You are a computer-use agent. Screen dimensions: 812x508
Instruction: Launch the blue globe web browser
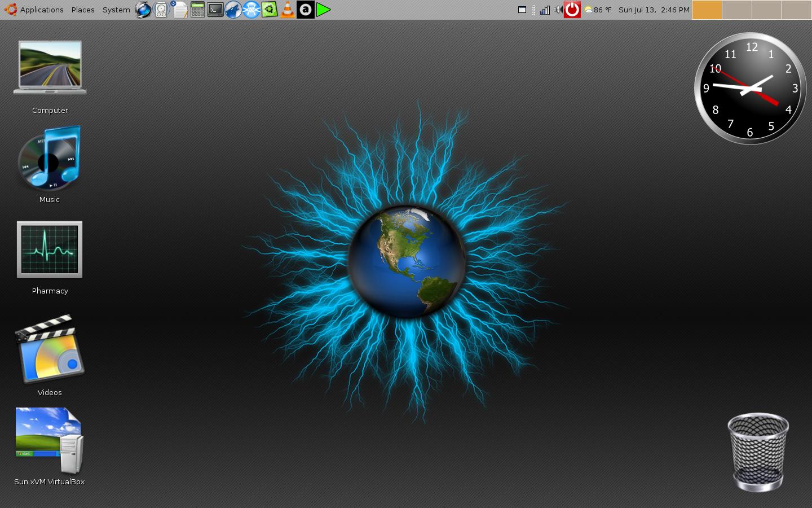coord(143,10)
